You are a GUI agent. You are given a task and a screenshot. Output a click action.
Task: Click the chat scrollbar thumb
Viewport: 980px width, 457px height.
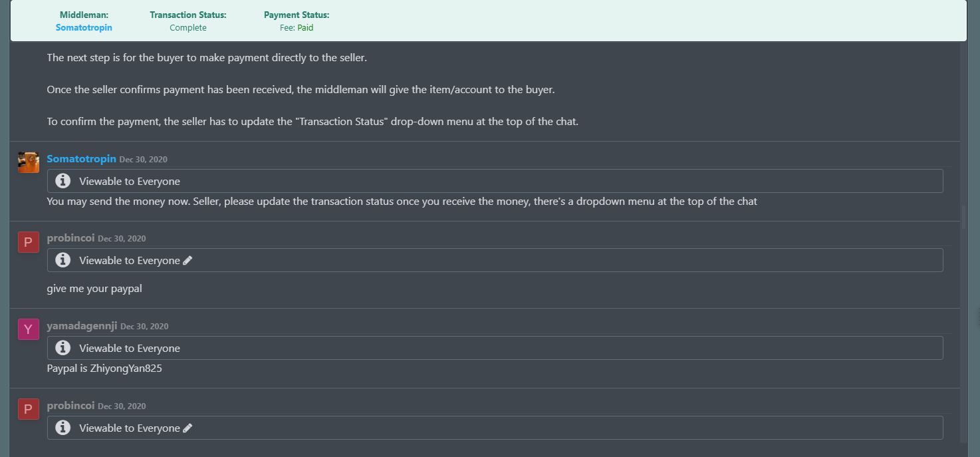pos(963,218)
